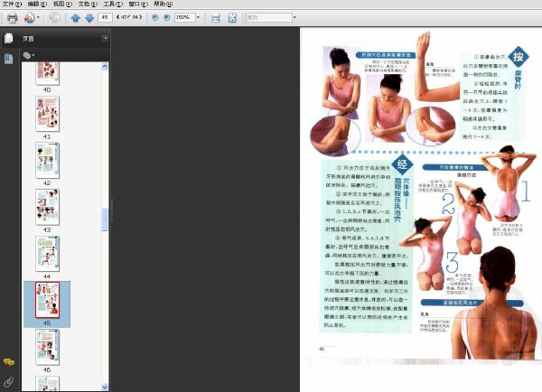542x392 pixels.
Task: Click the collaborate/share icon in toolbar
Action: (30, 18)
